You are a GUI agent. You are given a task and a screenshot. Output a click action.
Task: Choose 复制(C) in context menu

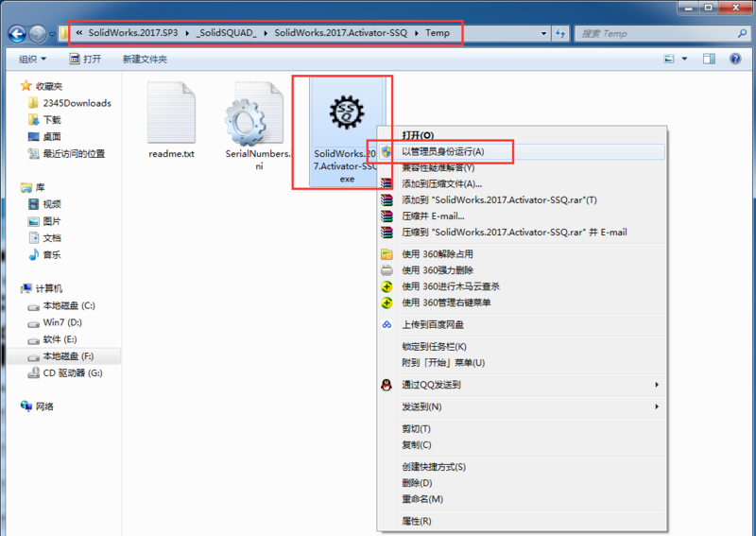tap(522, 444)
